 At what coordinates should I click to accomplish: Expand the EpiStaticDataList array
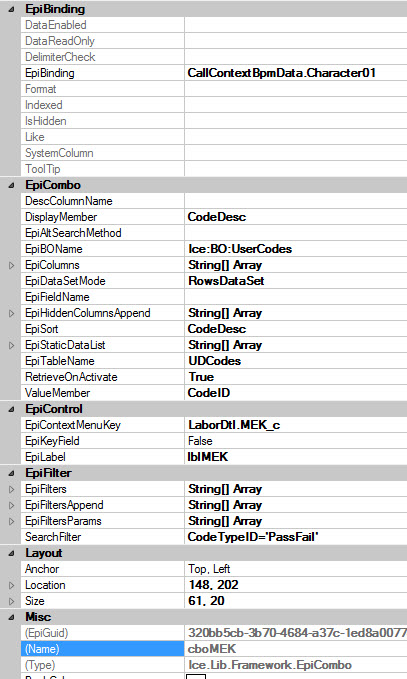(x=11, y=346)
